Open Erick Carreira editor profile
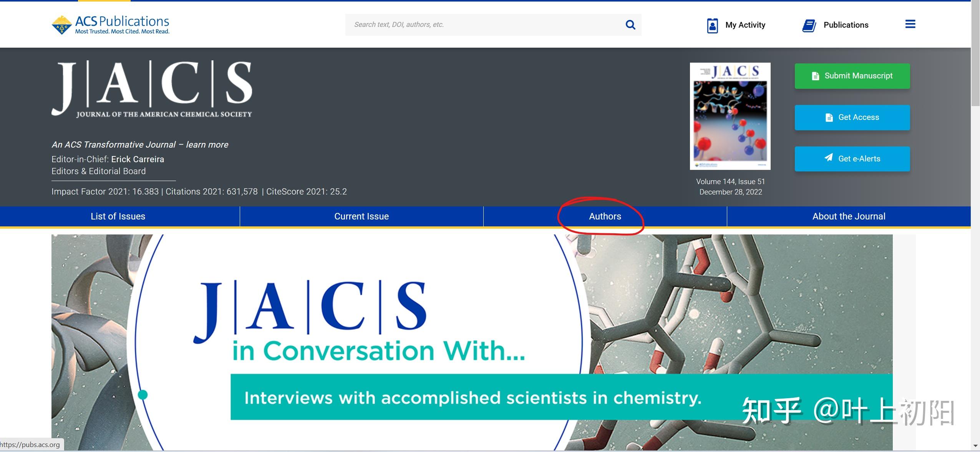This screenshot has width=980, height=452. click(x=138, y=159)
